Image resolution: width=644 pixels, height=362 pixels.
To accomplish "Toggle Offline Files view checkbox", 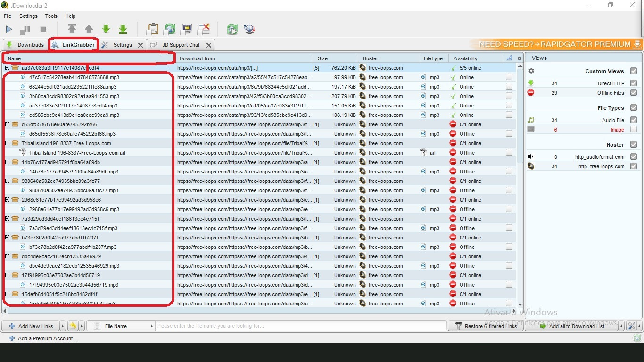I will pyautogui.click(x=634, y=93).
